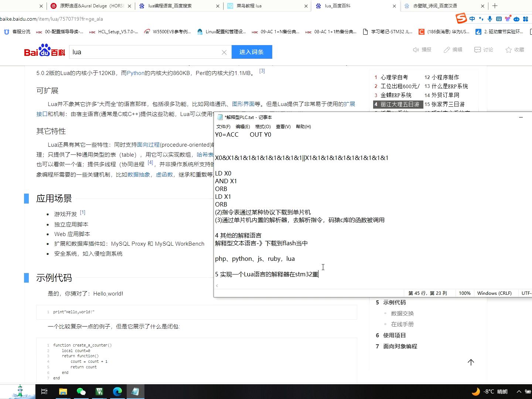Open Microsoft Edge from the taskbar
The height and width of the screenshot is (399, 532).
117,392
